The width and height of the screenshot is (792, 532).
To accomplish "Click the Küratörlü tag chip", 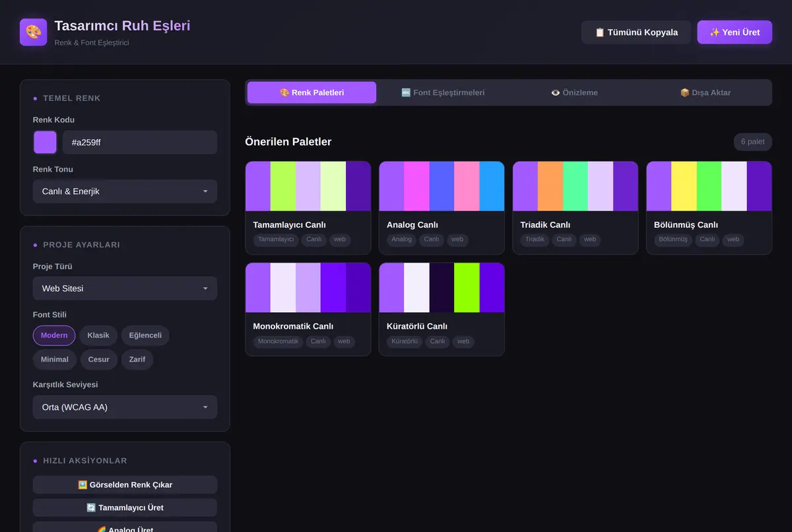I will [x=405, y=341].
